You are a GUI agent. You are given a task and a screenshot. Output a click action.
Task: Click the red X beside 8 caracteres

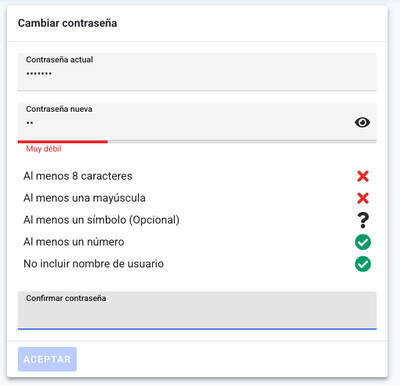point(363,176)
